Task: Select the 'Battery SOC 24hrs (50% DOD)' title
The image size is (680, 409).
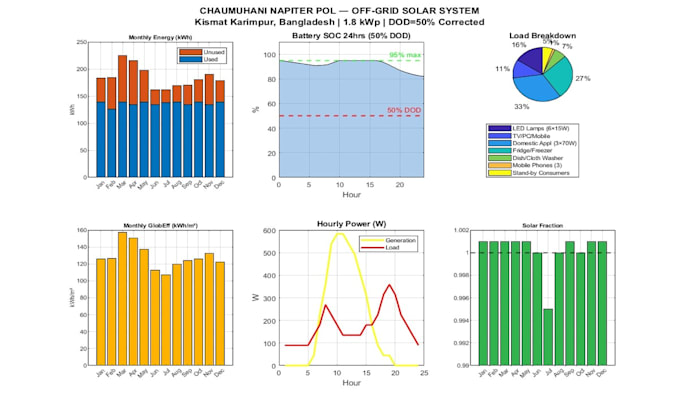Action: [x=351, y=36]
